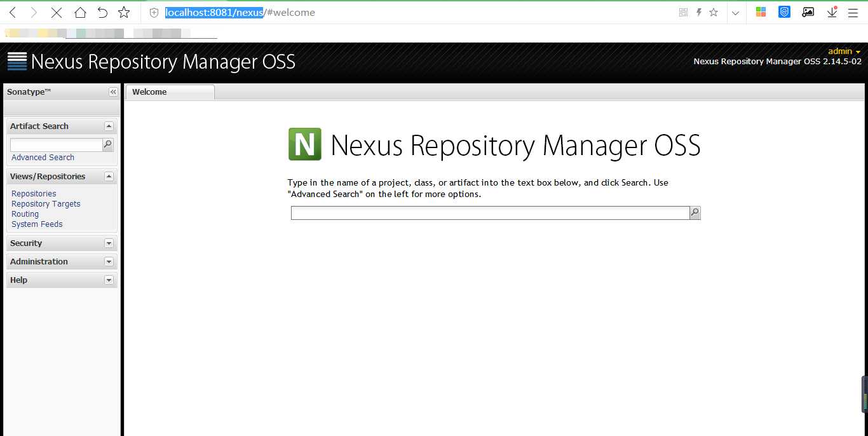This screenshot has width=868, height=436.
Task: Click the green Nexus N logo
Action: pyautogui.click(x=305, y=144)
